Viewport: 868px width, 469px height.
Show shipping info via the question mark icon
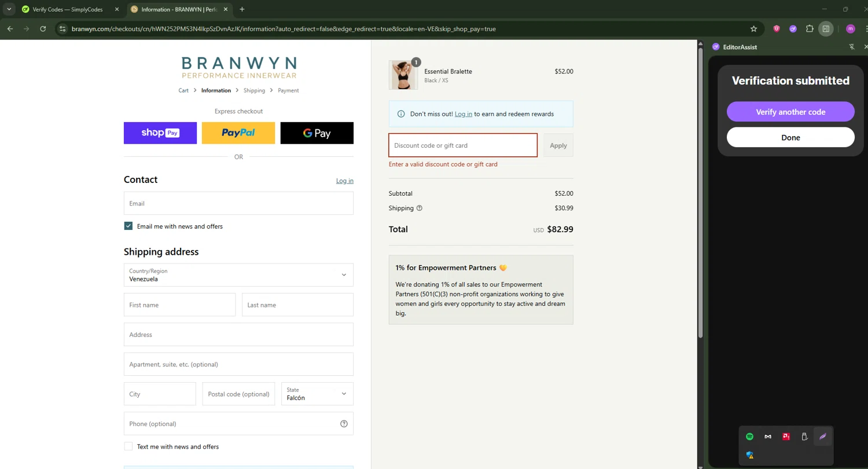click(420, 208)
